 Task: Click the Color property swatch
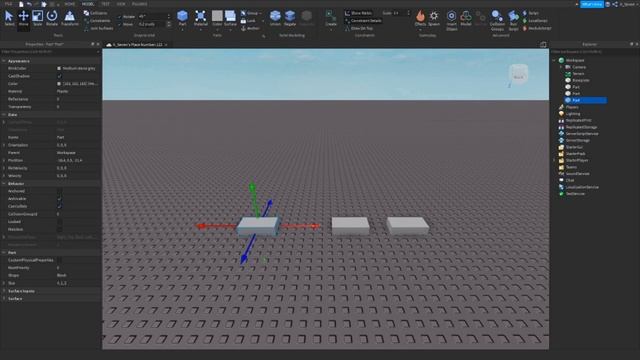coord(59,84)
